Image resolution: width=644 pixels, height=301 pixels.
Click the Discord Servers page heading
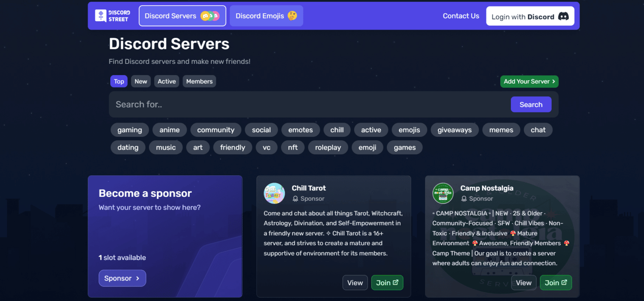(169, 44)
